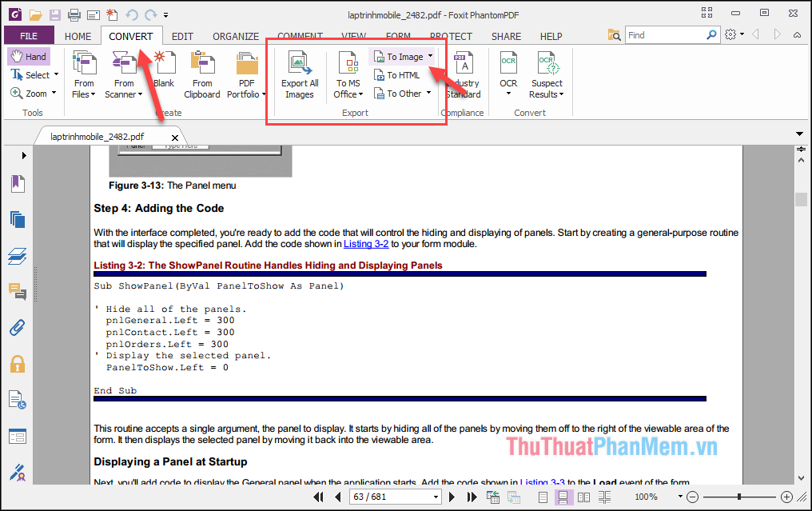
Task: Click the To HTML button
Action: pos(397,75)
